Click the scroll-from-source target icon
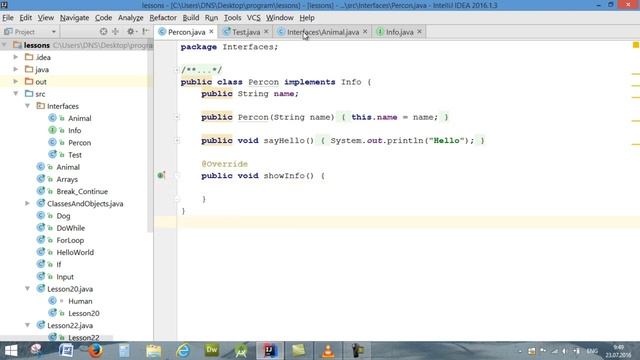This screenshot has height=360, width=640. tap(103, 31)
